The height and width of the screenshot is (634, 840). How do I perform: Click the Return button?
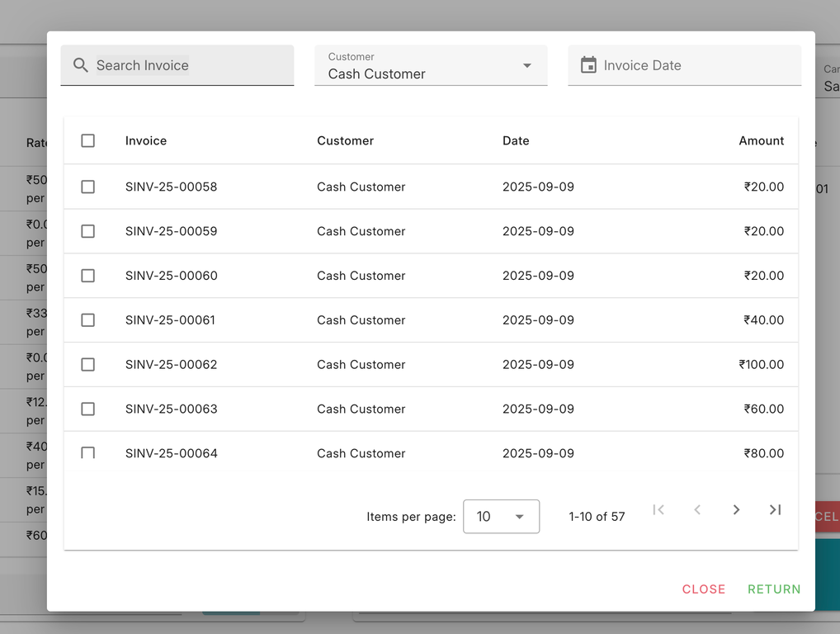[774, 589]
